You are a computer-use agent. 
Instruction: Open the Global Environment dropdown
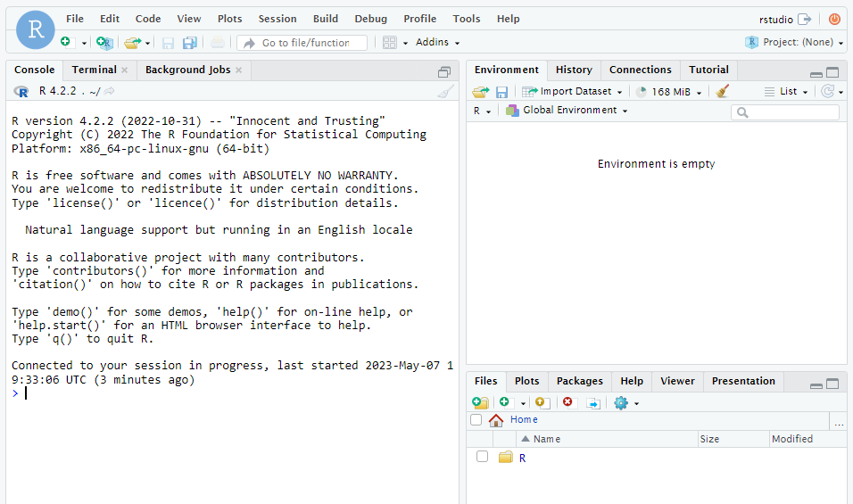(567, 111)
